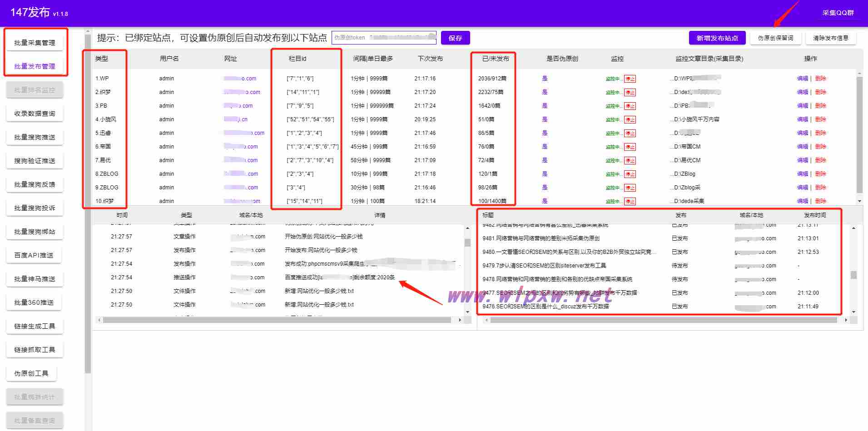The image size is (868, 431).
Task: Select interval cell 45分钟 | 999篇
Action: click(x=369, y=147)
